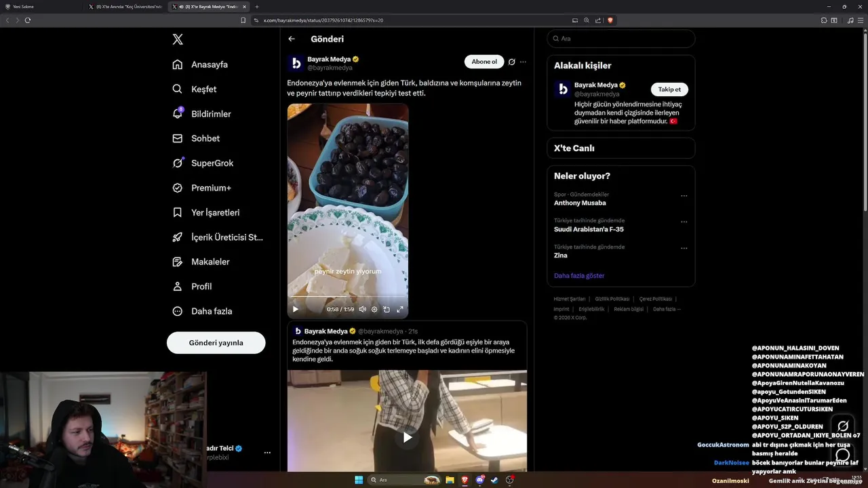Open Yer İşaretleri bookmarks
The image size is (868, 488).
(206, 212)
